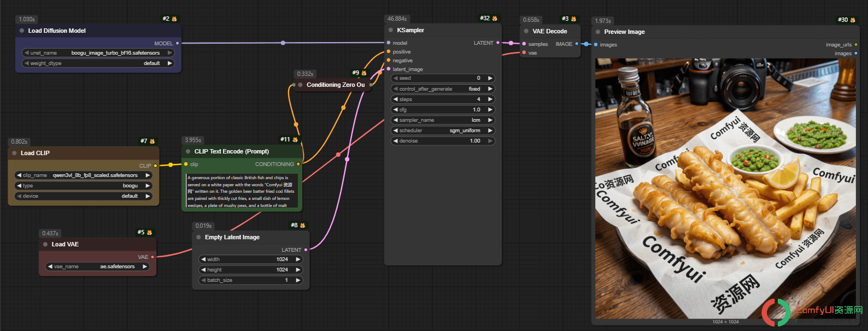Collapse the Preview Image node title dot
Screen dimensions: 868x331
pos(598,32)
